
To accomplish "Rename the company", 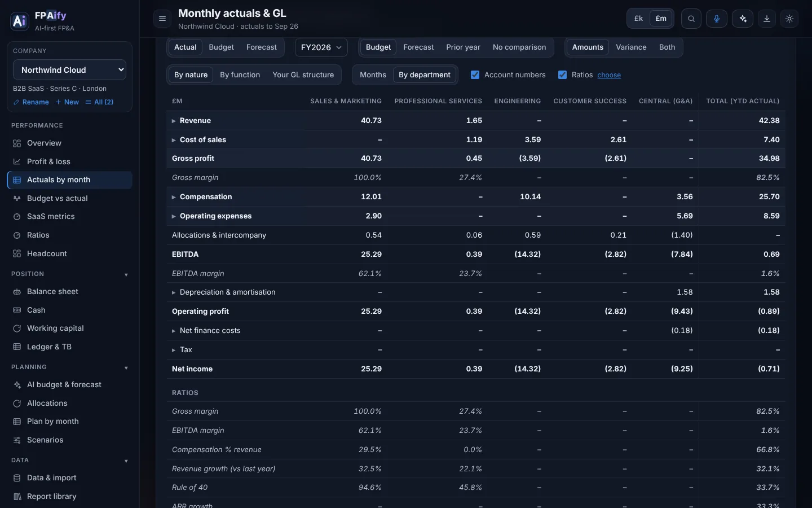I will tap(31, 102).
